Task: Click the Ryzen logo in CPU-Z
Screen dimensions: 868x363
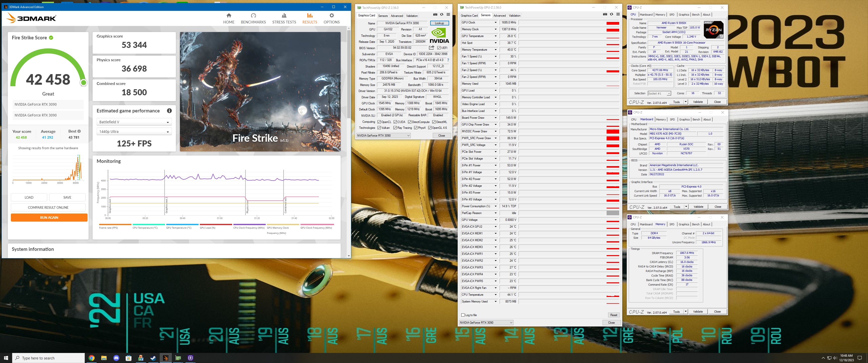Action: pyautogui.click(x=714, y=30)
